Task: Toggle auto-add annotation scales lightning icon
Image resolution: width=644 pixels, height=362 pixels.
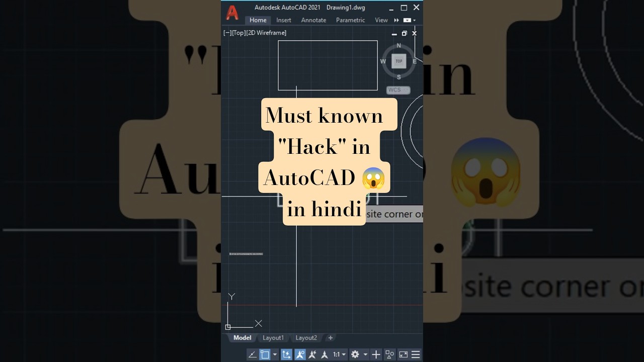Action: (x=312, y=354)
